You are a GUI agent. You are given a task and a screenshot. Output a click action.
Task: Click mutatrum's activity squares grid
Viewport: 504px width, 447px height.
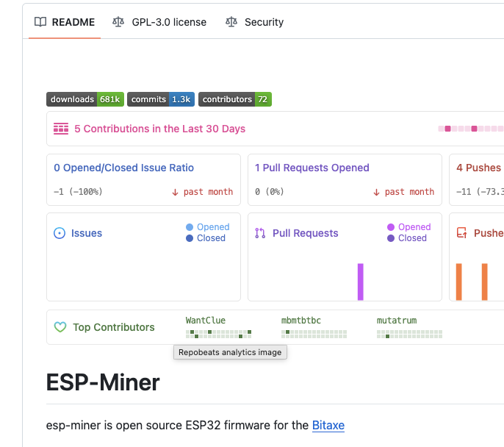[409, 334]
